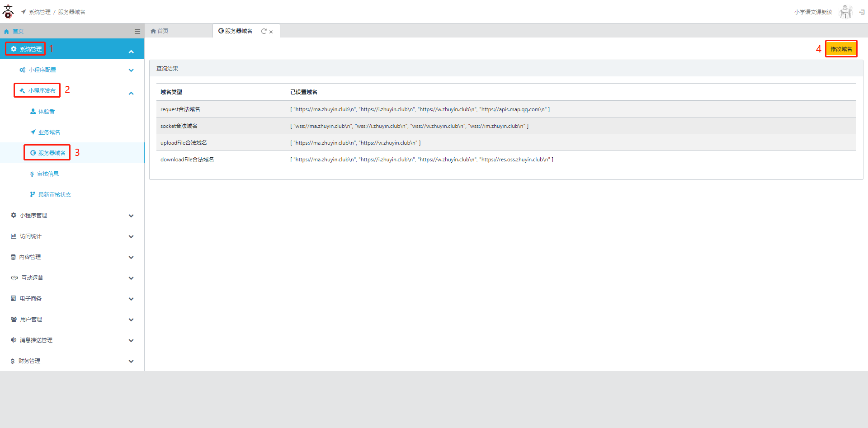Select 业务域名 in the sidebar
Viewport: 868px width, 428px height.
(x=49, y=132)
